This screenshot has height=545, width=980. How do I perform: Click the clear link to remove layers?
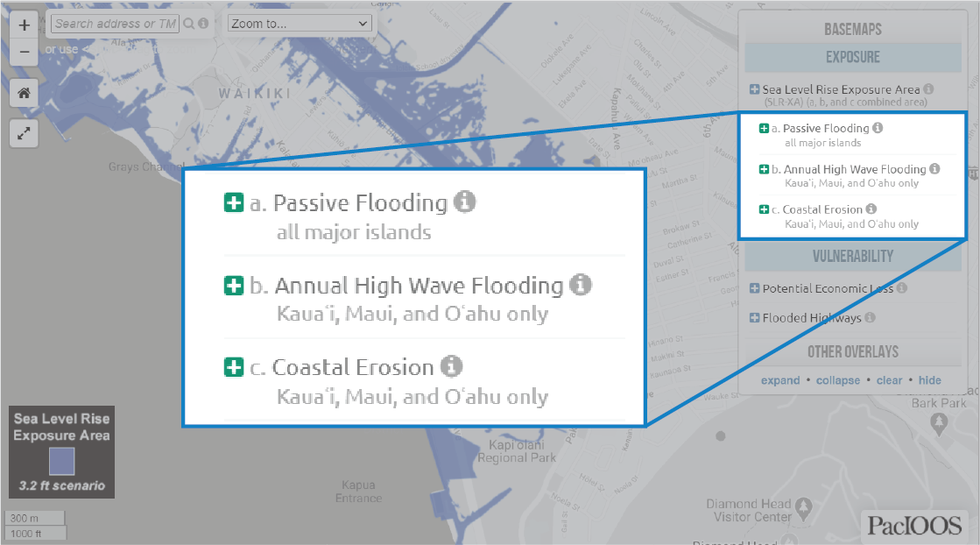(x=889, y=379)
